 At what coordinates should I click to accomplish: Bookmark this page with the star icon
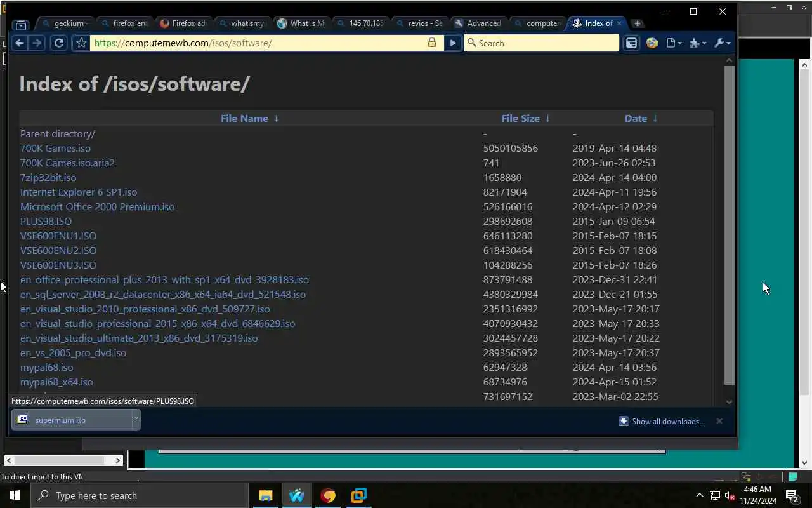point(81,43)
